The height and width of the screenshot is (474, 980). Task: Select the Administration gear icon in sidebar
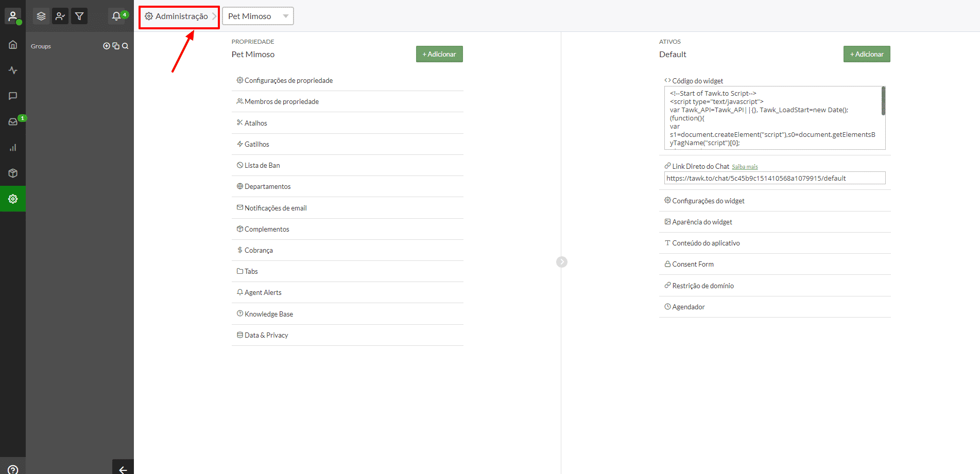pos(13,199)
